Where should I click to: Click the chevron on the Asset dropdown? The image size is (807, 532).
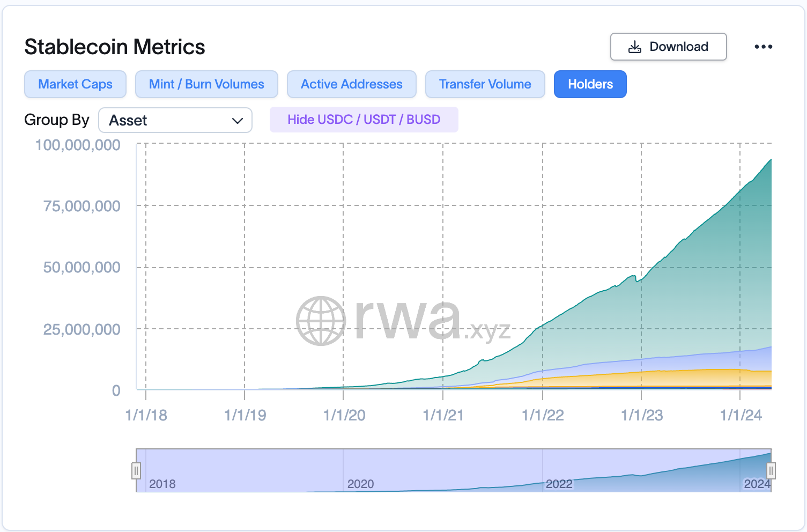click(238, 120)
